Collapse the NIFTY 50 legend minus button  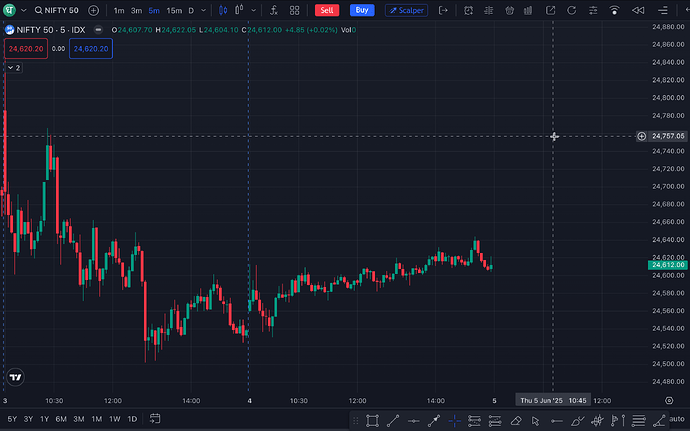[97, 31]
